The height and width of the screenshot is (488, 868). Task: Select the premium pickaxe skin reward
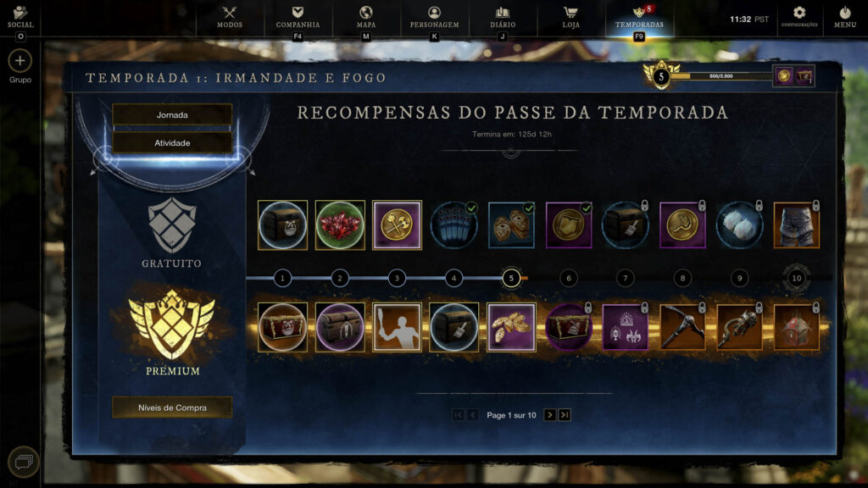(x=682, y=327)
